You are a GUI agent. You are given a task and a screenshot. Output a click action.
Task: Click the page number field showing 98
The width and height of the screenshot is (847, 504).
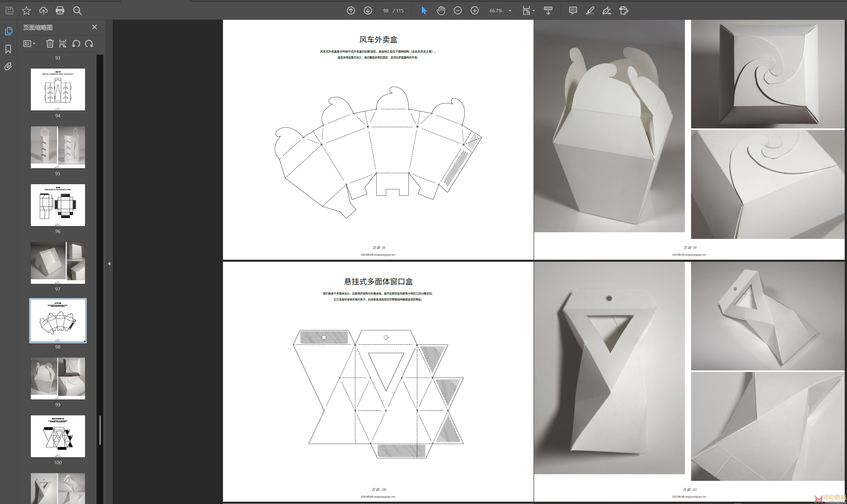[385, 11]
